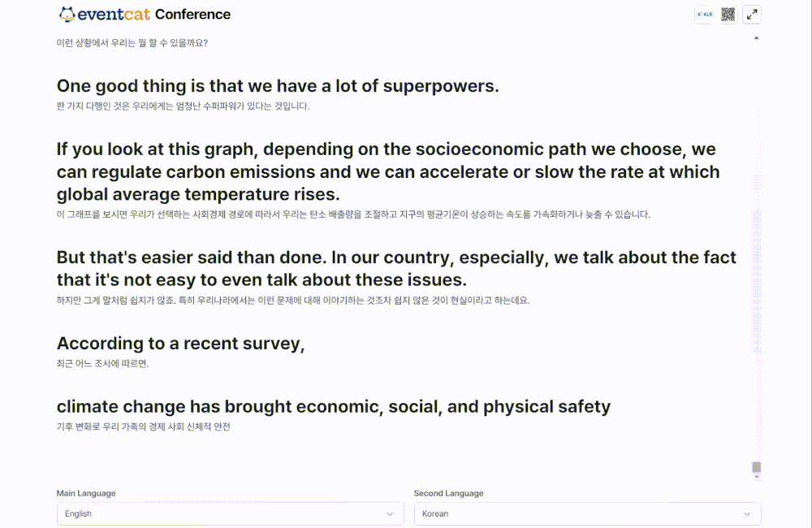
Task: Click the scrollbar down arrow
Action: click(x=757, y=477)
